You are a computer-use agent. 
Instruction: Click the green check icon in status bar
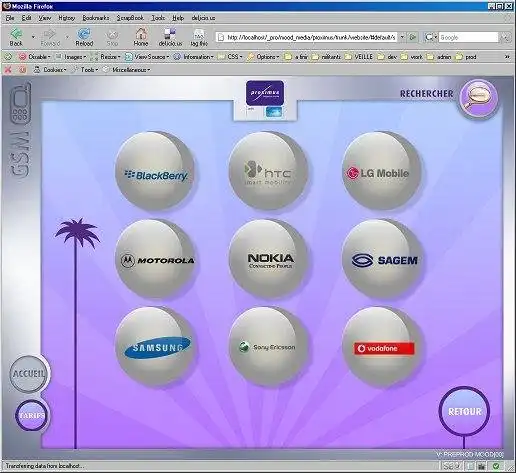496,466
